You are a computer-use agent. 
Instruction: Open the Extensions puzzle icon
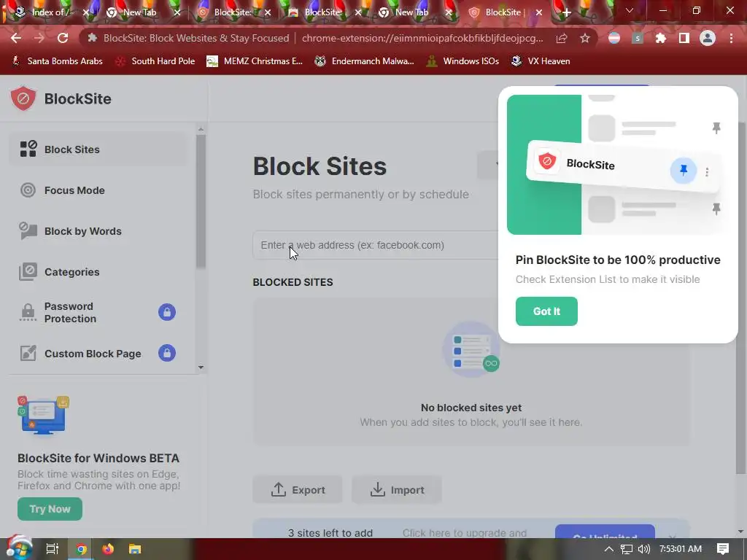pyautogui.click(x=660, y=38)
